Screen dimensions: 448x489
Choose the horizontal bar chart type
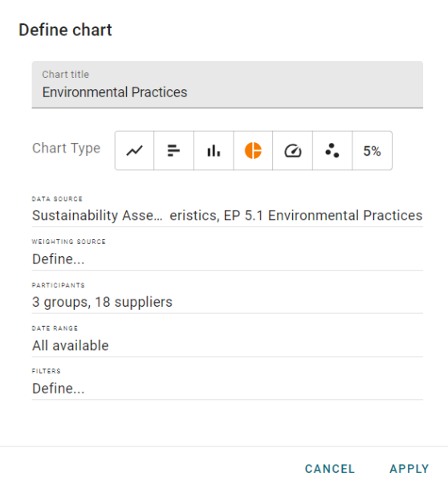pos(173,151)
